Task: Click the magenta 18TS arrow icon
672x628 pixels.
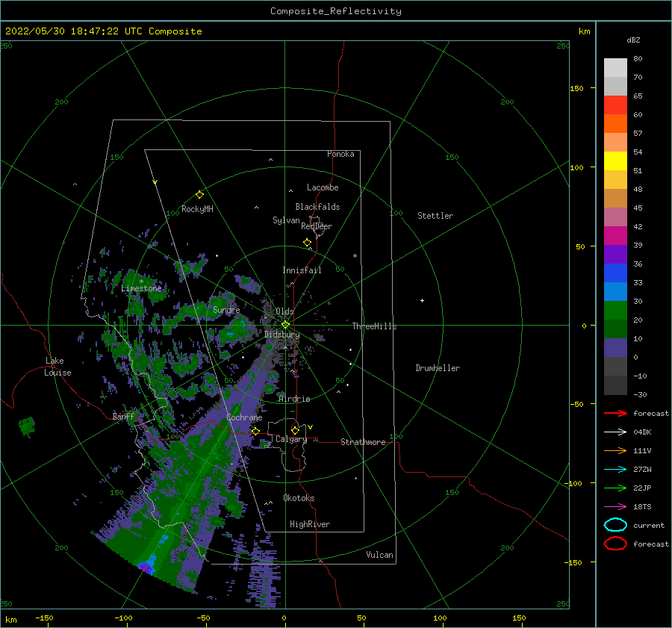Action: pyautogui.click(x=615, y=507)
